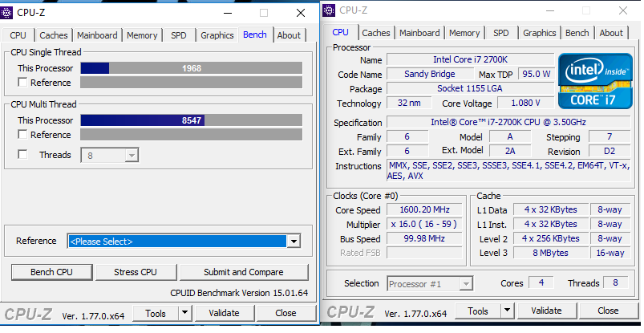644x333 pixels.
Task: Click Validate button in left window
Action: (225, 313)
